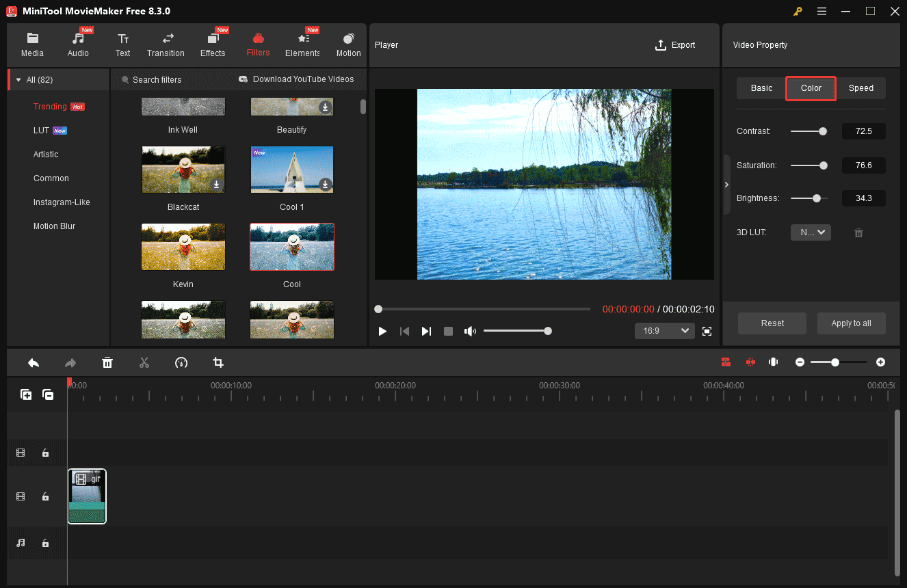Open the Transition tab
This screenshot has height=588, width=907.
pos(166,45)
